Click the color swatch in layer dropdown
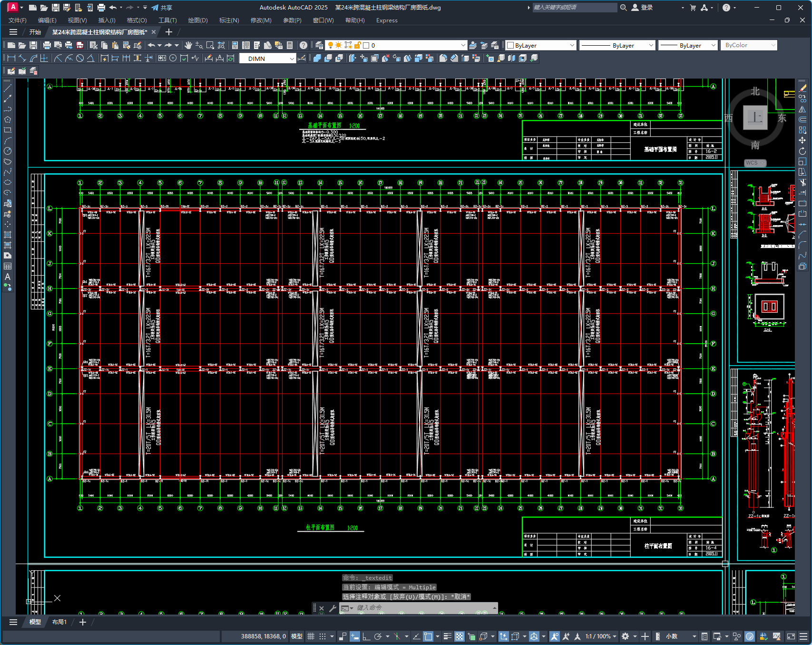This screenshot has width=812, height=645. [366, 45]
